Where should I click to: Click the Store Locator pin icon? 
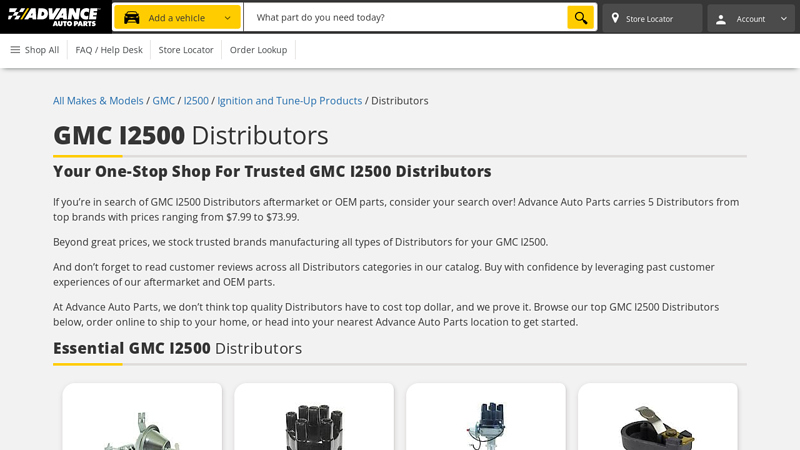[x=615, y=18]
